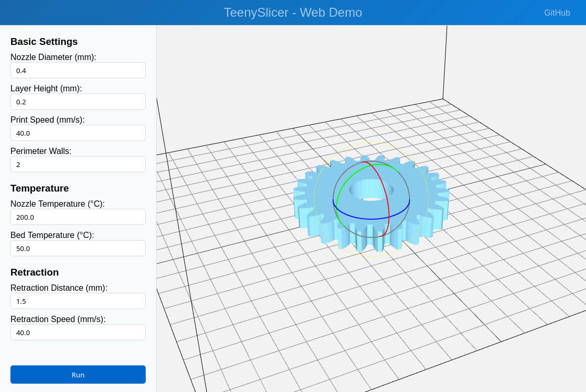Click the Basic Settings section heading
Viewport: 586px width, 392px height.
[44, 42]
